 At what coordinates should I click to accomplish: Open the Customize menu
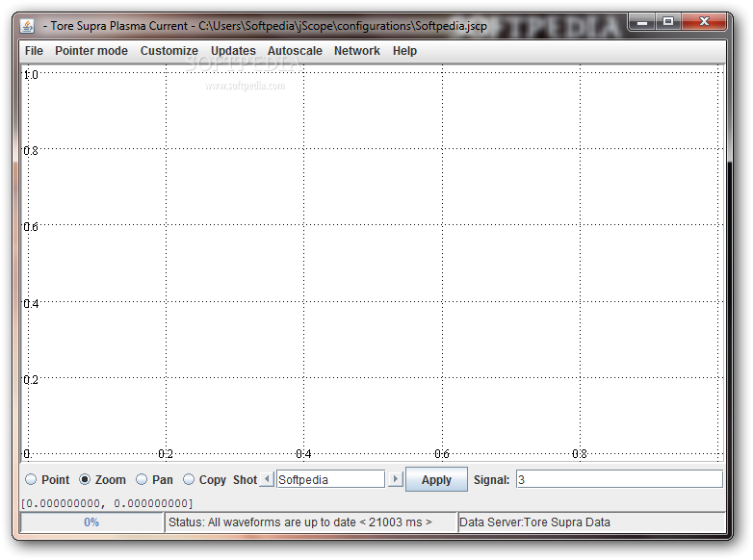pos(169,51)
